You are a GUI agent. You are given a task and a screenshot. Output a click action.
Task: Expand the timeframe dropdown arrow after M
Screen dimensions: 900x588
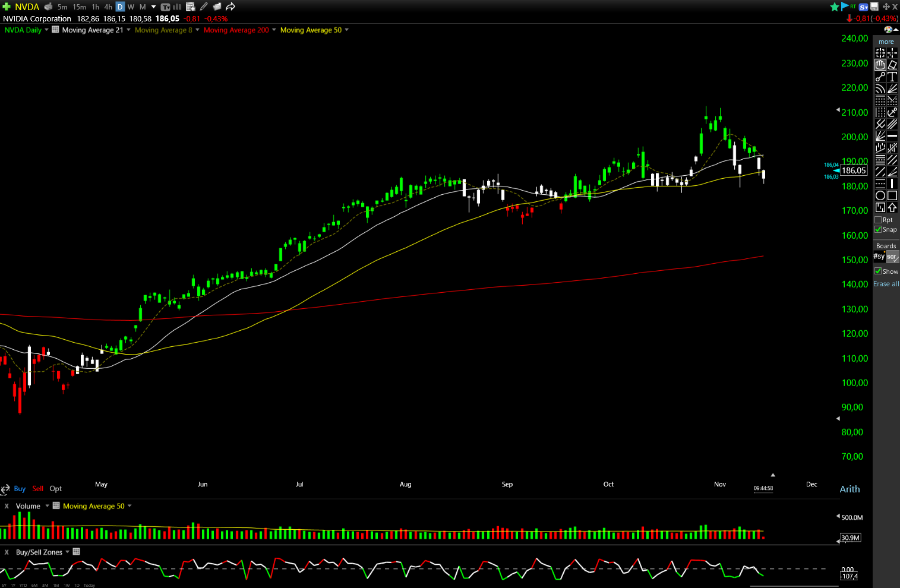point(153,7)
